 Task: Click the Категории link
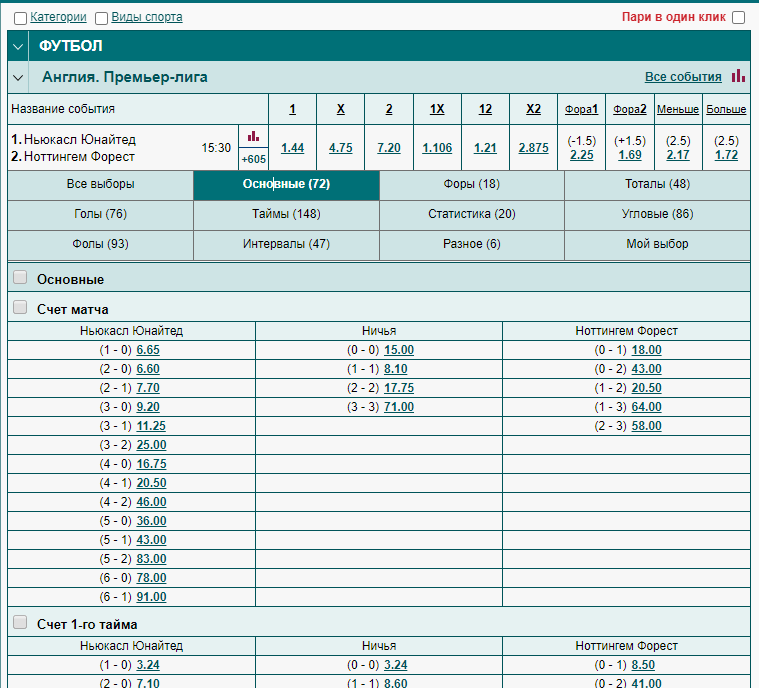[58, 17]
